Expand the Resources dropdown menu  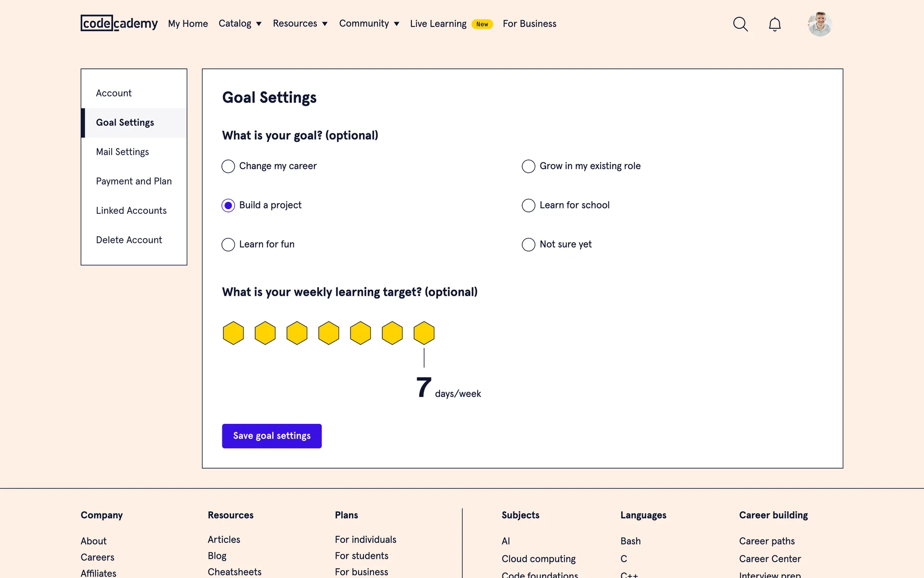pos(300,24)
